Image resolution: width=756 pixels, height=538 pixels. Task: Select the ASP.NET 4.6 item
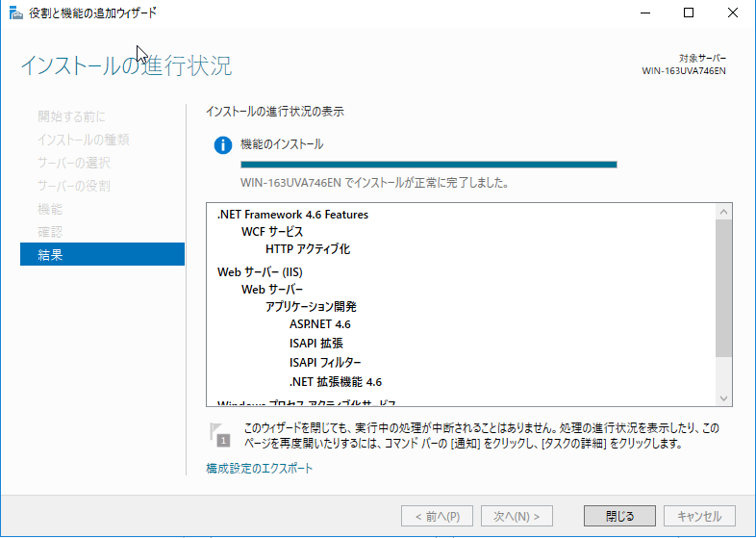coord(319,324)
